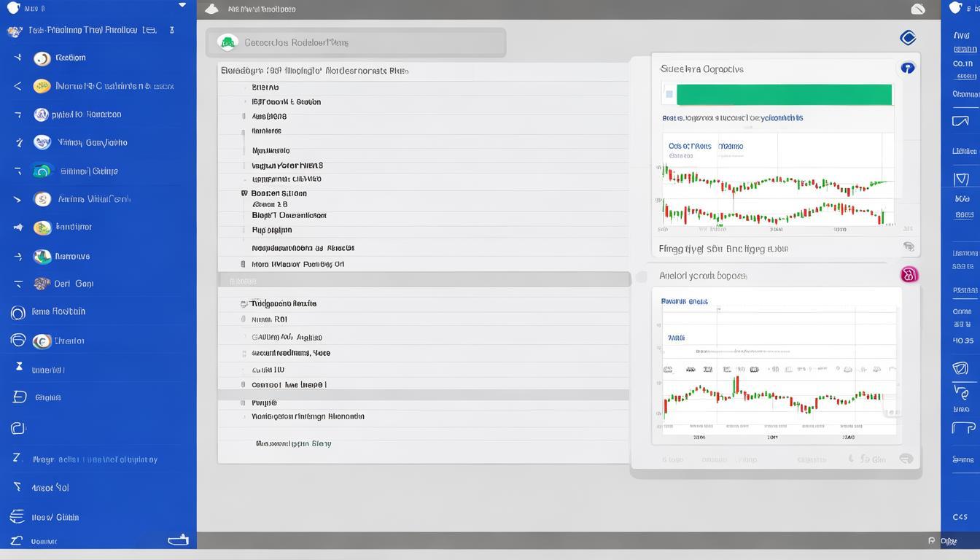
Task: Click the blue diamond icon at top right
Action: click(x=908, y=38)
